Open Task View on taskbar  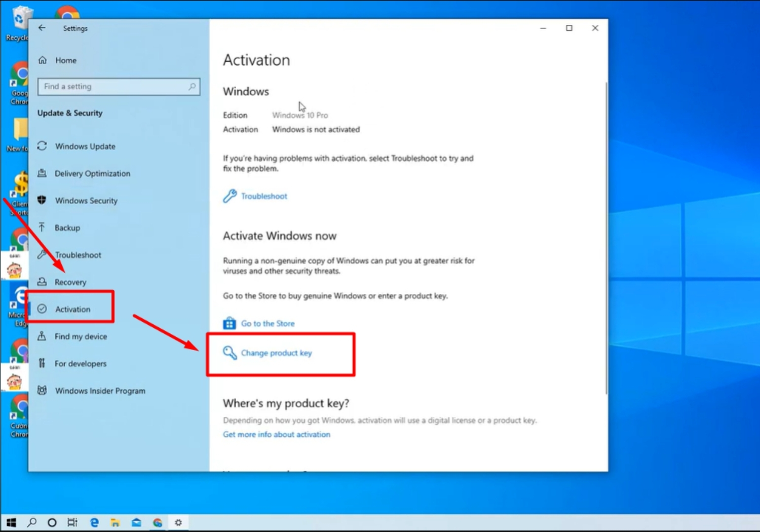[72, 522]
